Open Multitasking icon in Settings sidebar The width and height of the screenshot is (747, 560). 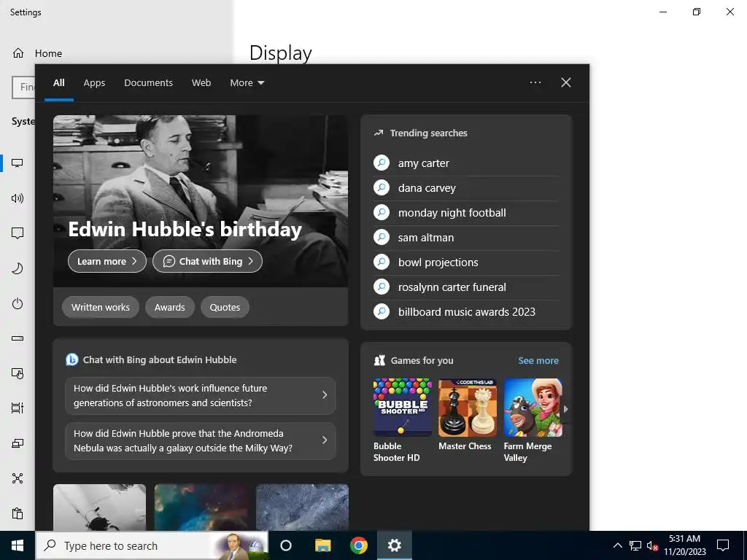click(18, 408)
